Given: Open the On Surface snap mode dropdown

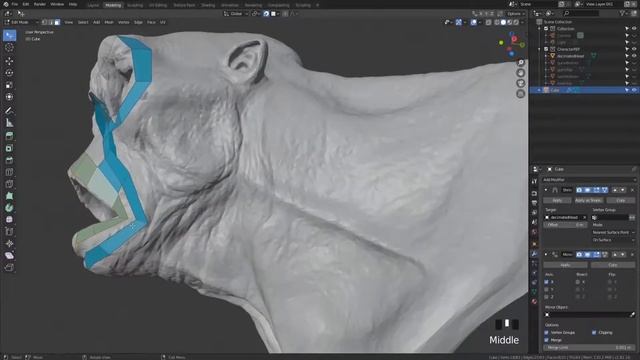Looking at the screenshot, I should [613, 240].
